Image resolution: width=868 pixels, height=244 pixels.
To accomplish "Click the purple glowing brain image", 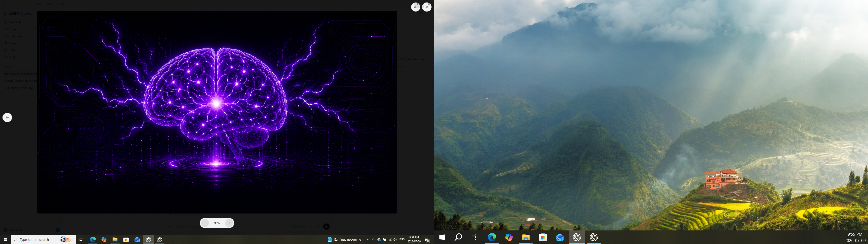I will click(217, 112).
